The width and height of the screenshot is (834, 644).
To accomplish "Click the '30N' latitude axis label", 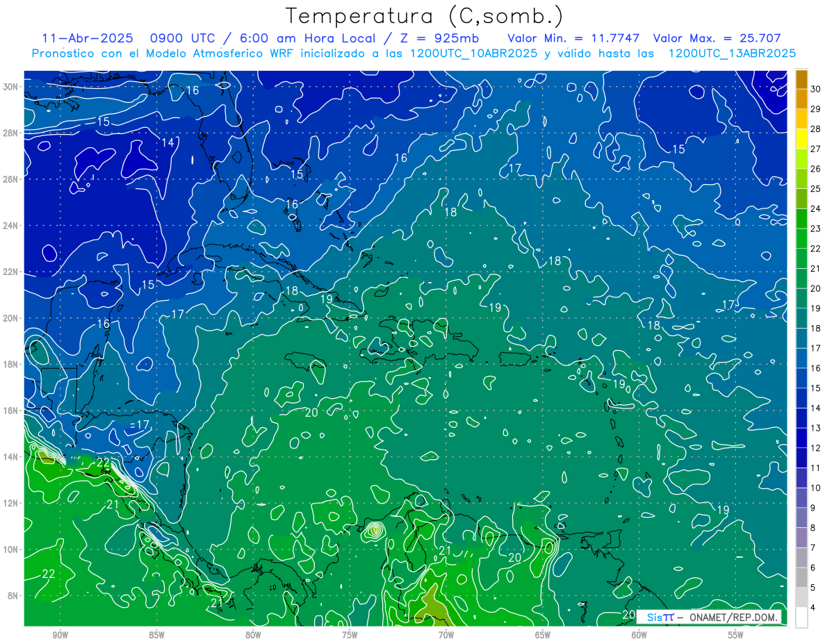I will click(x=12, y=86).
